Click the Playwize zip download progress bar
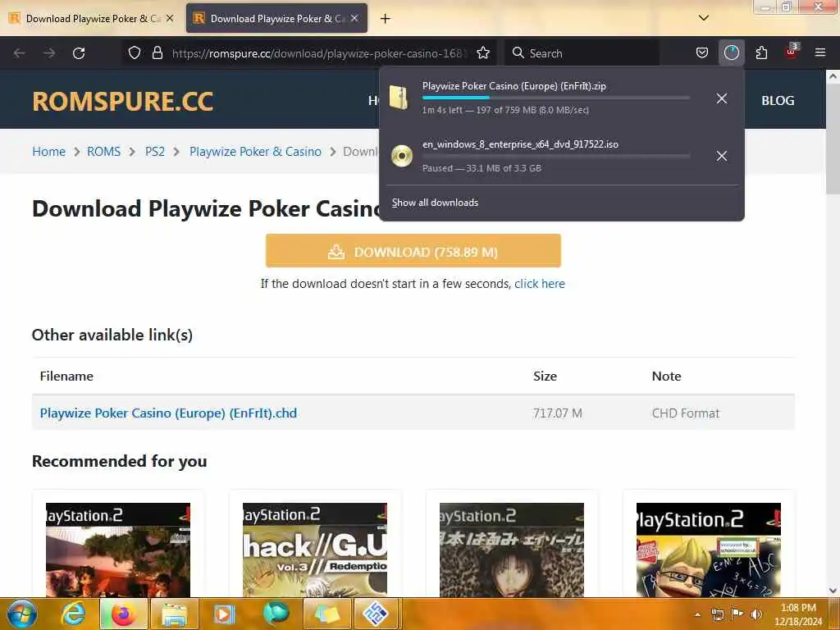 [x=555, y=98]
